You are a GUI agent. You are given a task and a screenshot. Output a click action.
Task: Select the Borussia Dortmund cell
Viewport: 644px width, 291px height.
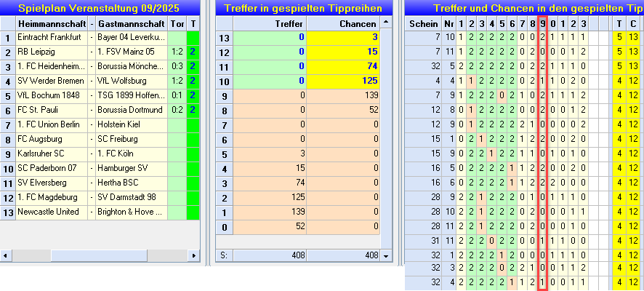(132, 111)
